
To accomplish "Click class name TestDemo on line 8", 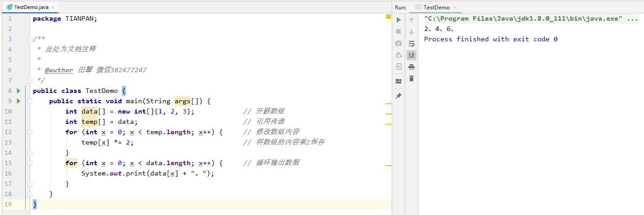I will coord(102,91).
